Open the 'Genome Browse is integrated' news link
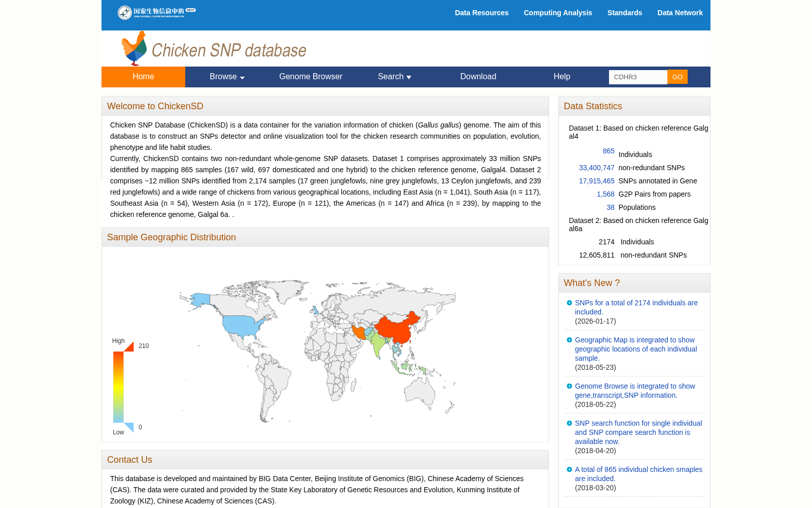The image size is (812, 508). (x=635, y=391)
